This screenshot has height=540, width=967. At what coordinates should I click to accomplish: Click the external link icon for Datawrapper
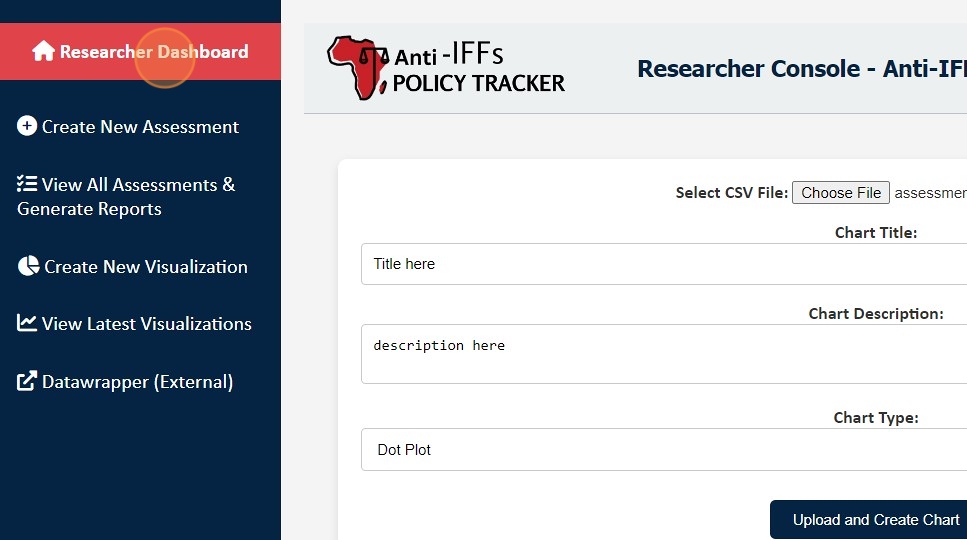click(27, 382)
